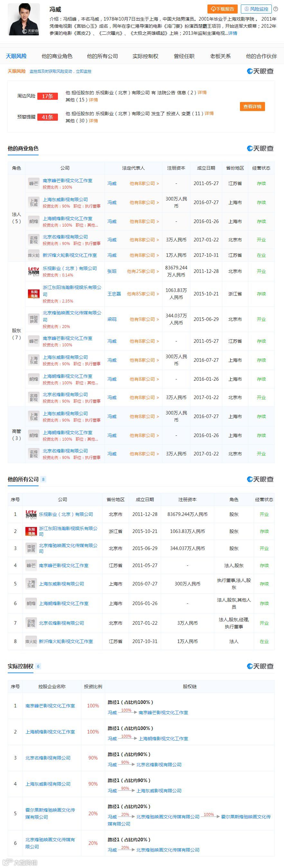Open legal representative 梁砚 link
The image size is (284, 868).
112,319
